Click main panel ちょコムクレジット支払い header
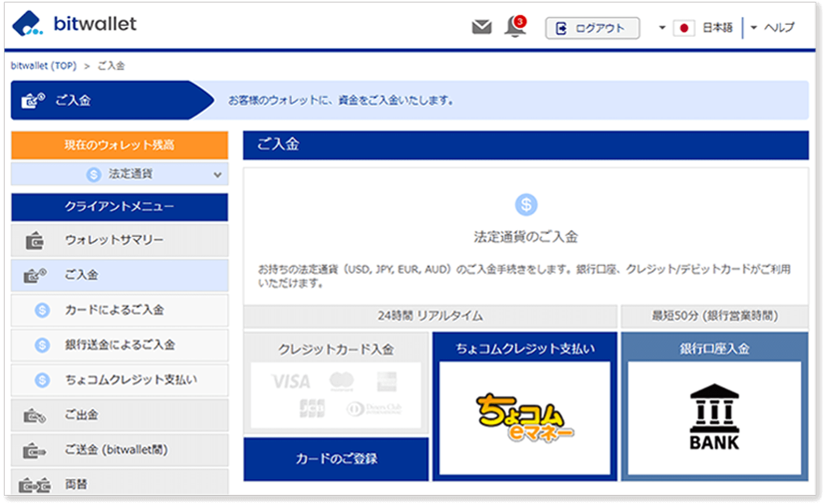This screenshot has width=827, height=504. point(525,349)
